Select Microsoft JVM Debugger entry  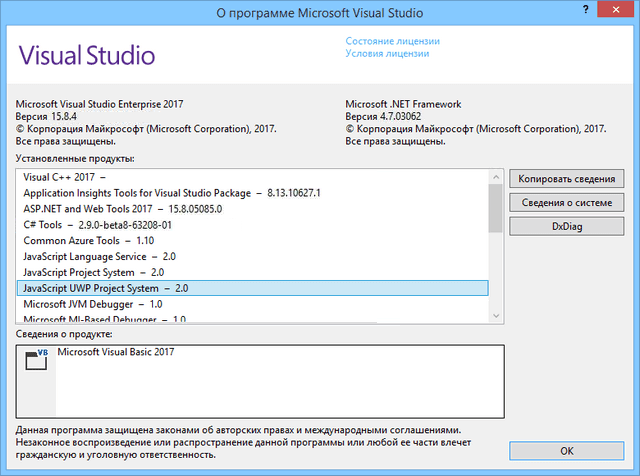(x=92, y=304)
